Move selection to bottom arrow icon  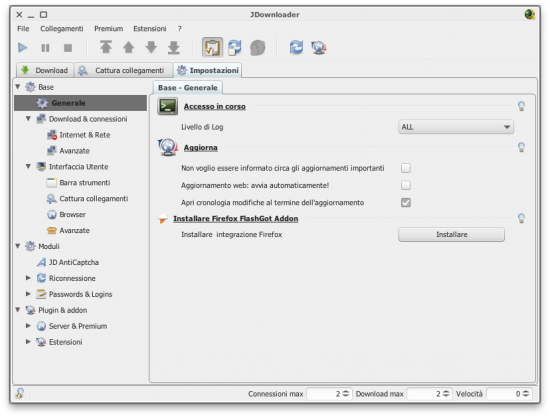174,47
